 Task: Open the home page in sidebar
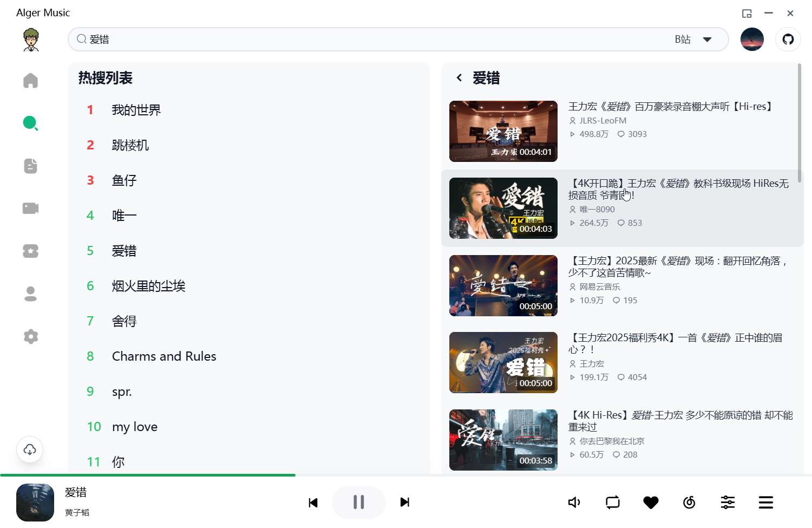tap(31, 81)
